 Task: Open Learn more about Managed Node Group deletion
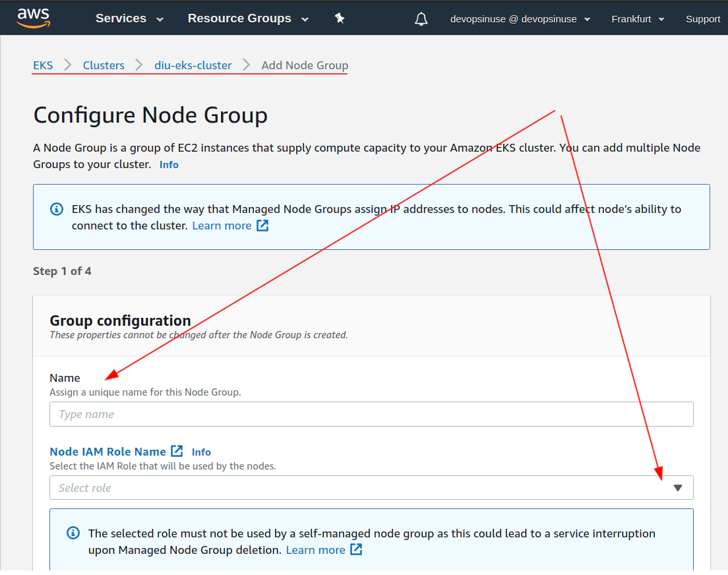click(x=316, y=550)
